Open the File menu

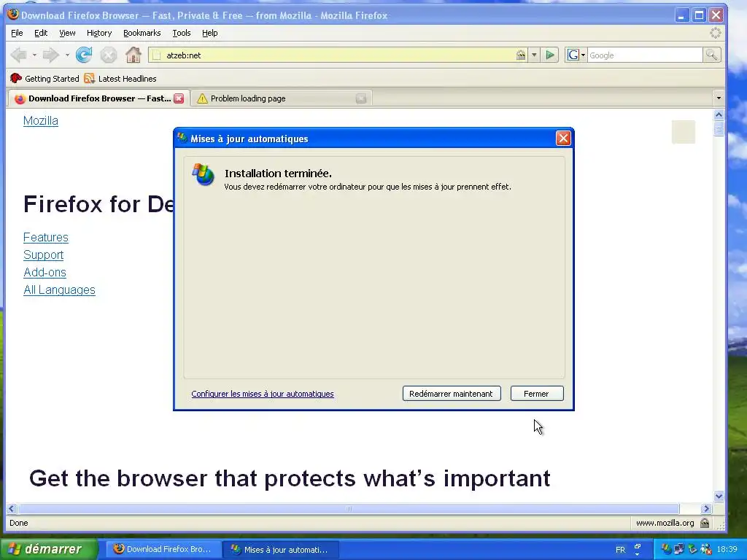17,33
